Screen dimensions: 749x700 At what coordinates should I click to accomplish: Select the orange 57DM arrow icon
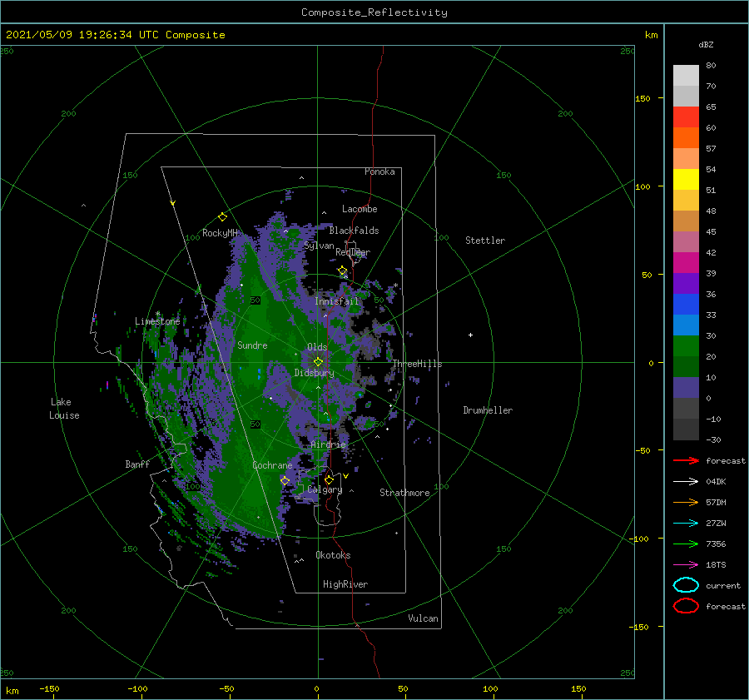686,502
